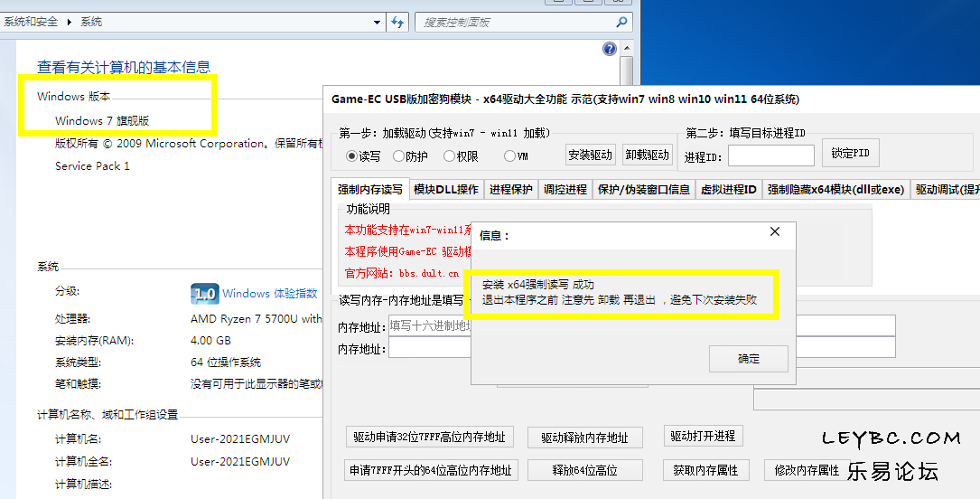This screenshot has width=980, height=499.
Task: Confirm the dialog with 确定 button
Action: point(748,359)
